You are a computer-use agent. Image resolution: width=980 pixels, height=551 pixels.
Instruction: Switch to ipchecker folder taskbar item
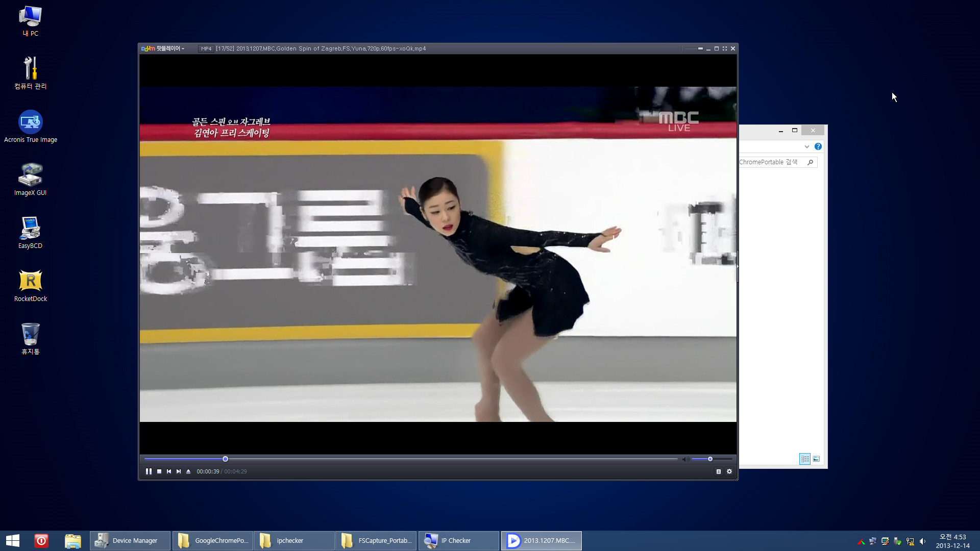[x=295, y=541]
